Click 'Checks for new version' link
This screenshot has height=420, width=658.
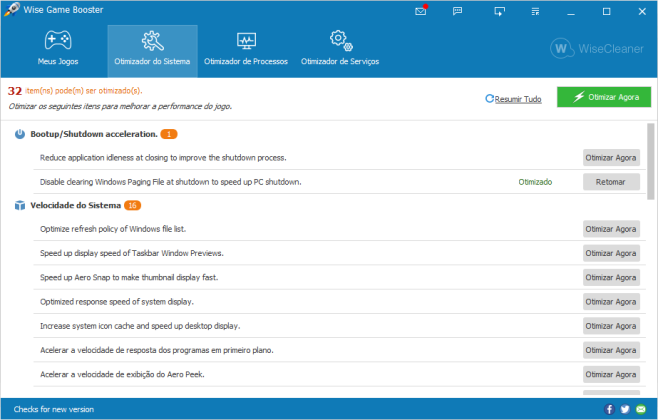[x=54, y=409]
